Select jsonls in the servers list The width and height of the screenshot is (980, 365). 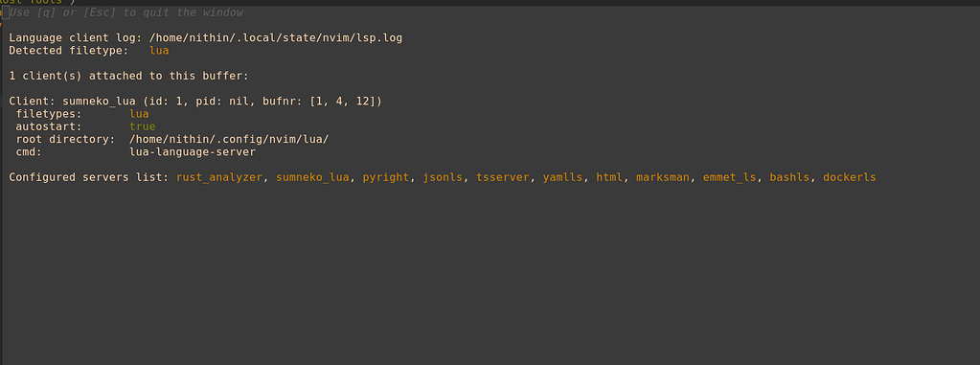click(x=443, y=177)
